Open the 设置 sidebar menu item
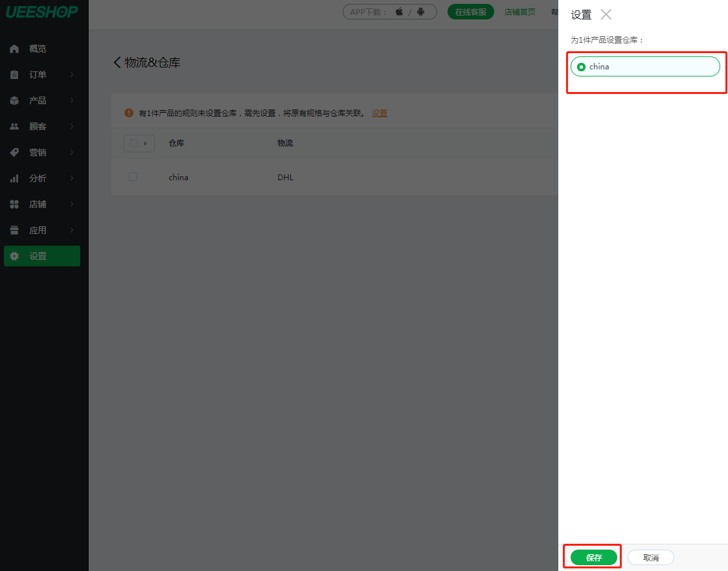 pyautogui.click(x=42, y=256)
